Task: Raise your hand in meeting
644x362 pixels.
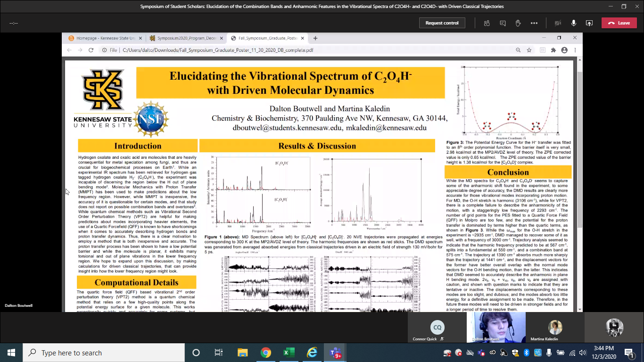Action: click(518, 23)
